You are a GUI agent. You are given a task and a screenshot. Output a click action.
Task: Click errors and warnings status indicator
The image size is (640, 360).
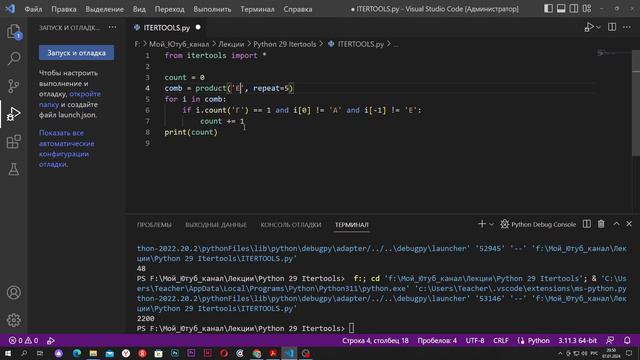[24, 340]
